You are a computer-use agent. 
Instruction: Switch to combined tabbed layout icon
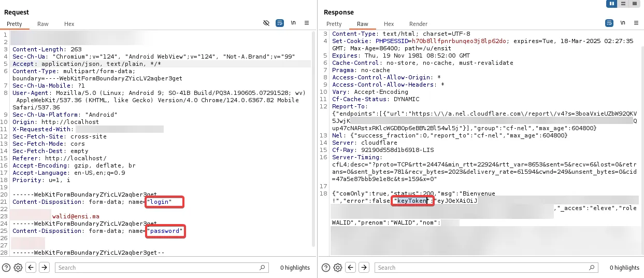coord(634,4)
